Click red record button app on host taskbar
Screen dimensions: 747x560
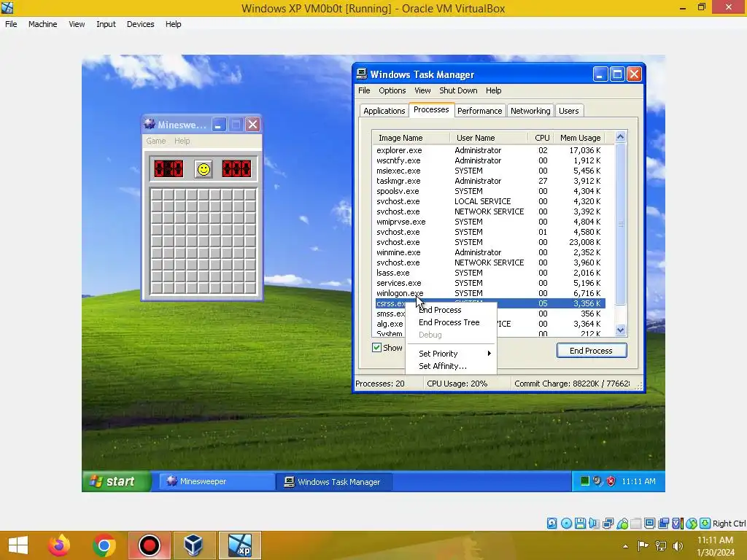(149, 545)
